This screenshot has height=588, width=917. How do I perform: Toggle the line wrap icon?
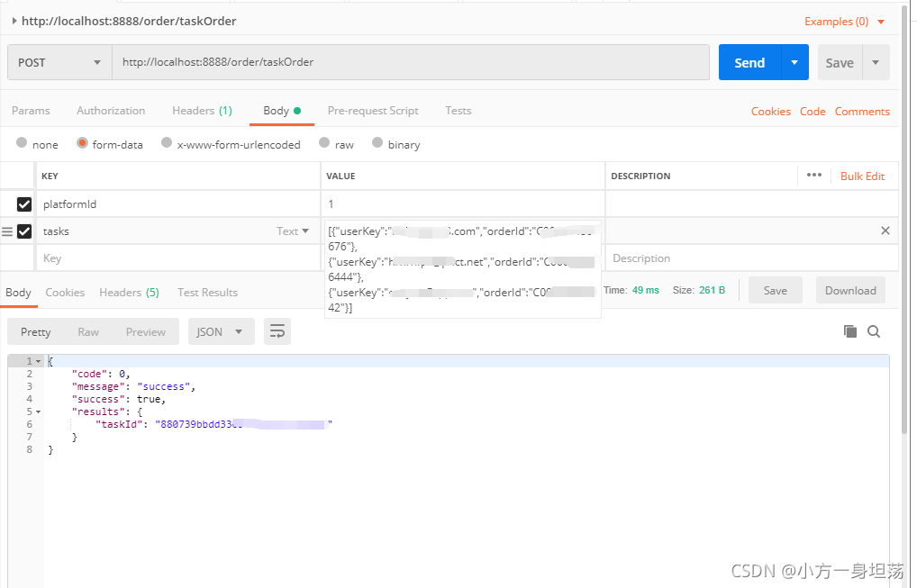click(277, 332)
